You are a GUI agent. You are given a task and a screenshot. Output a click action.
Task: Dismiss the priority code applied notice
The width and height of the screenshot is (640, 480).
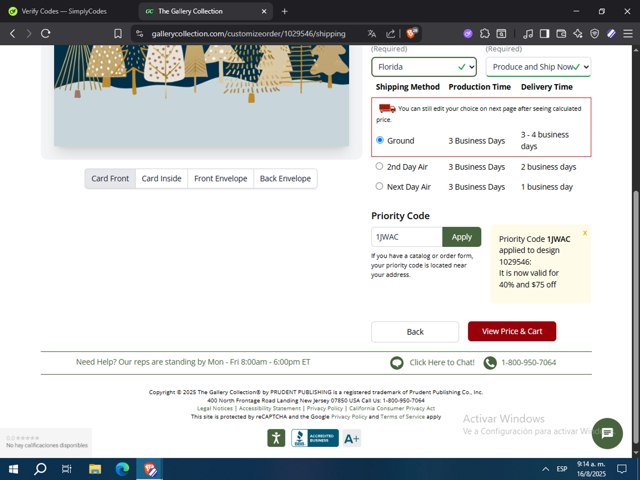(x=585, y=233)
